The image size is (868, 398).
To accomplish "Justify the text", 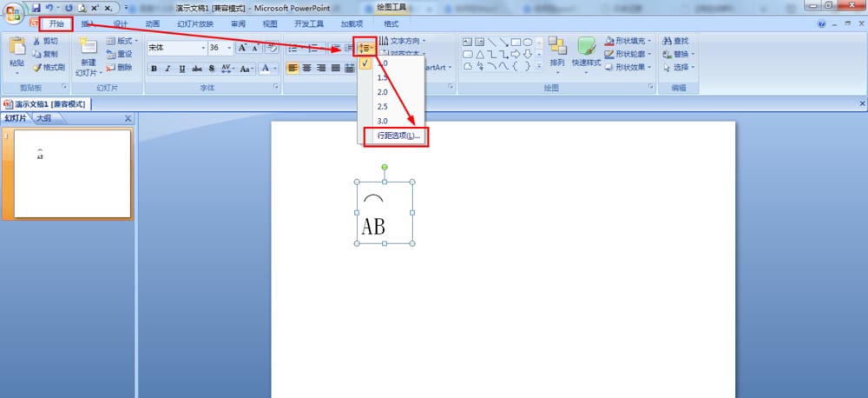I will coord(335,68).
